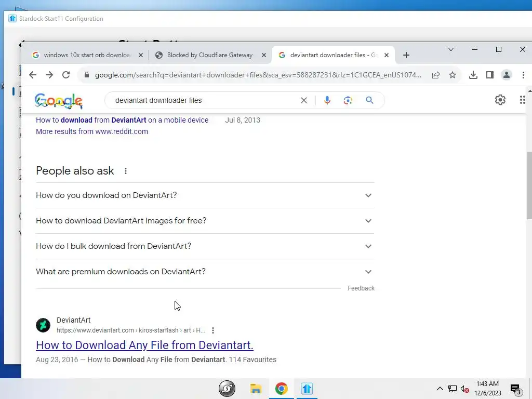Open network status tray icon
Screen dimensions: 532x399
tap(453, 389)
